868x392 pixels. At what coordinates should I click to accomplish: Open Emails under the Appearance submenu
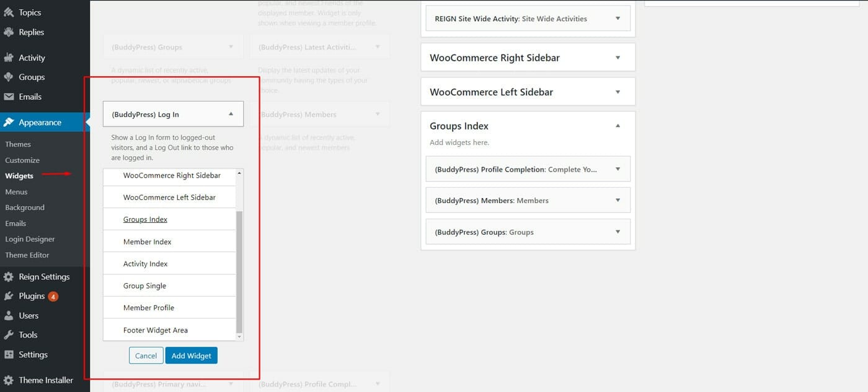[x=15, y=224]
